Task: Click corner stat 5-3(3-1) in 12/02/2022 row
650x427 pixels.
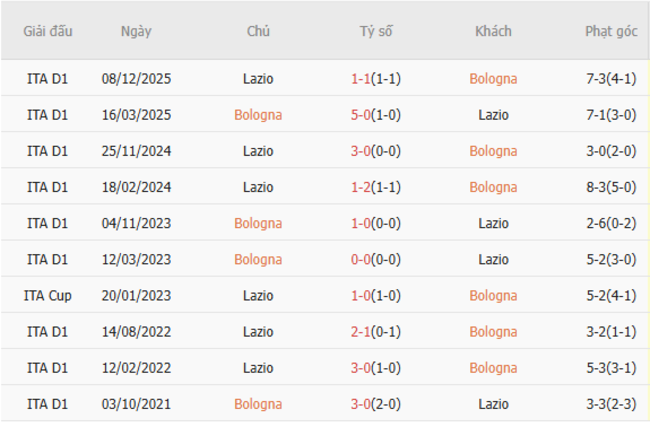Action: coord(611,367)
